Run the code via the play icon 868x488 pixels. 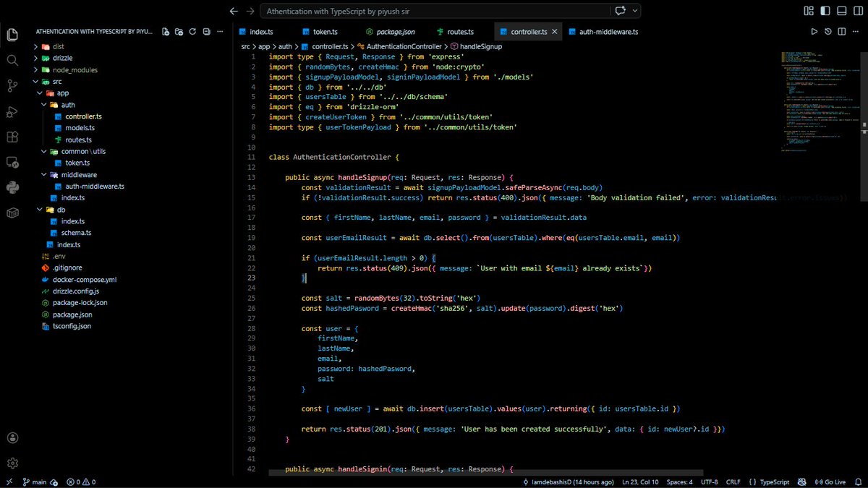pos(814,31)
